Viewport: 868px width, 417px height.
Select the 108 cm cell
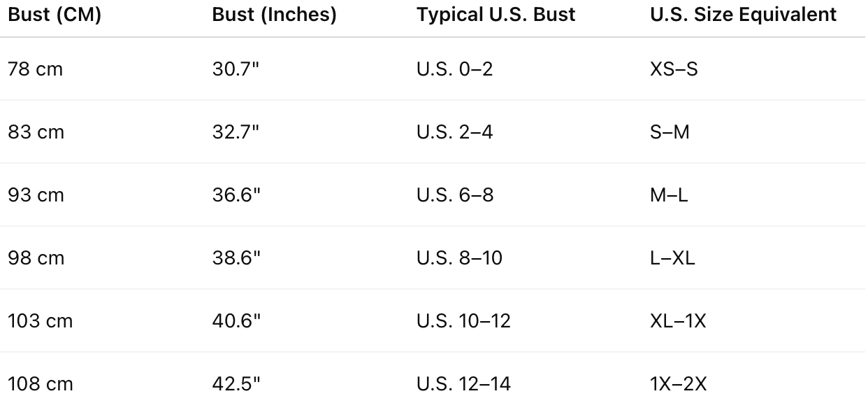(x=41, y=384)
